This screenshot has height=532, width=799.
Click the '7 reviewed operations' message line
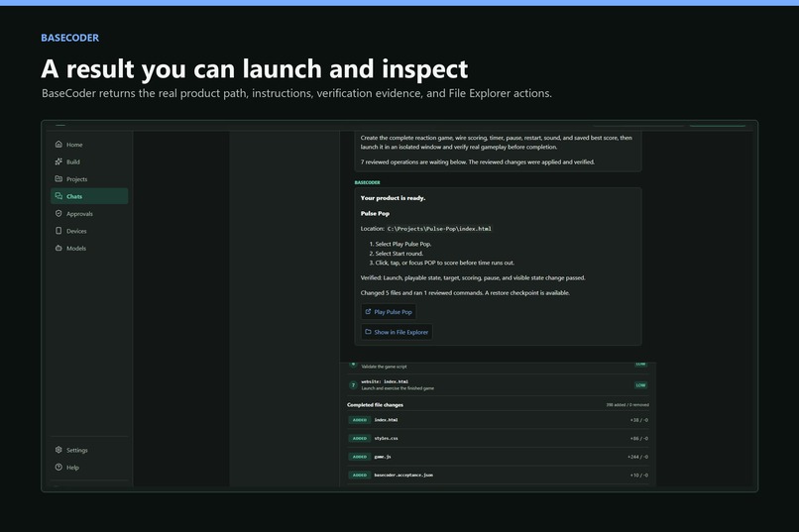click(478, 161)
